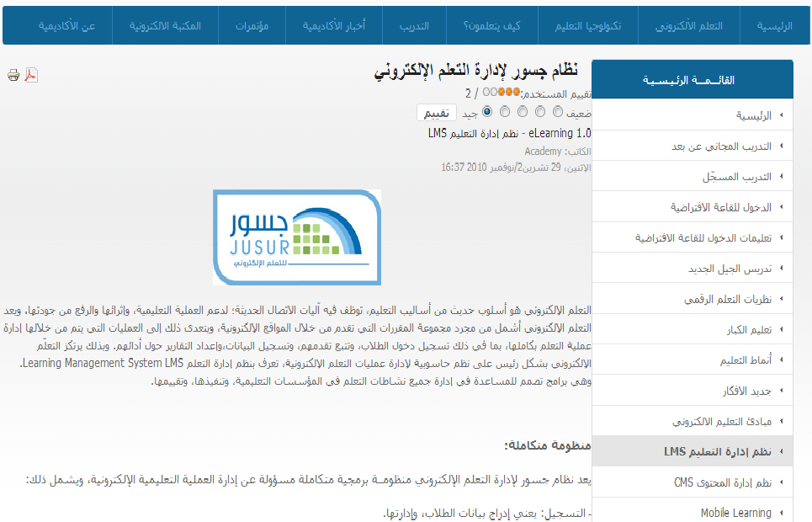Image resolution: width=812 pixels, height=522 pixels.
Task: Open كيف يتعلمون؟ top navigation item
Action: (492, 26)
